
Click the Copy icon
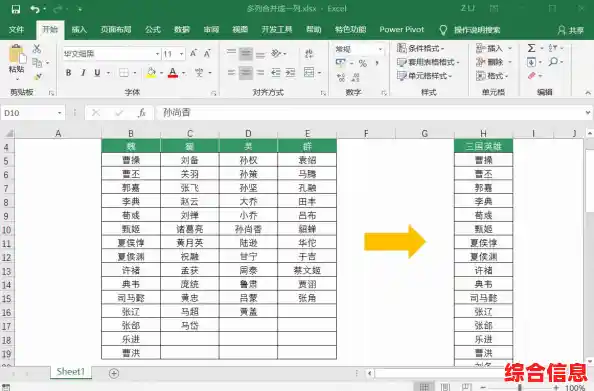coord(37,63)
